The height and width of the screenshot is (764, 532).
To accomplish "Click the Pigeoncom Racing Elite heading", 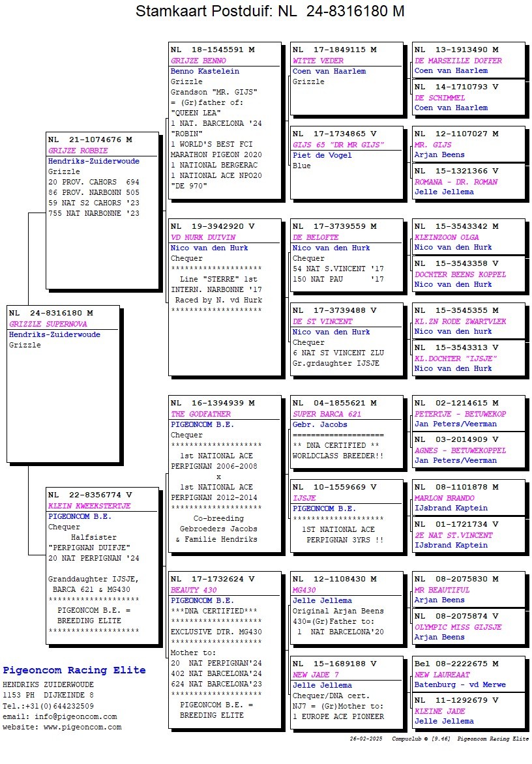I will (x=74, y=670).
